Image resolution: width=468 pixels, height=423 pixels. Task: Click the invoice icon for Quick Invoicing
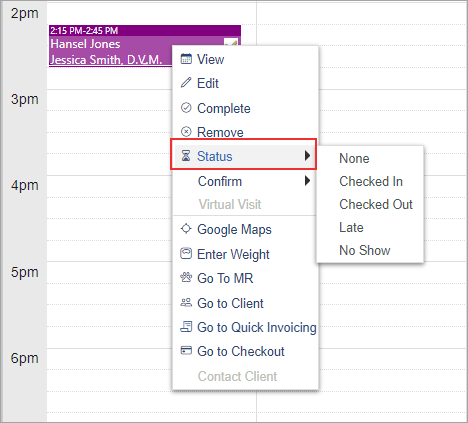coord(186,327)
